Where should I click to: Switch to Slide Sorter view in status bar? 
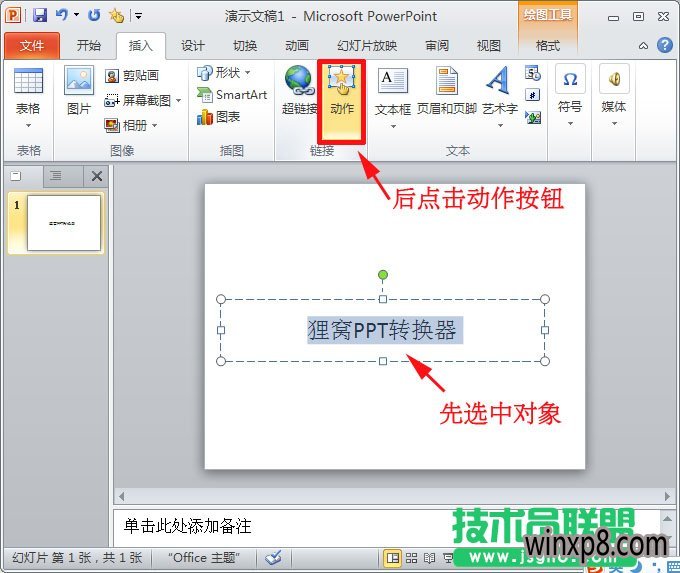(411, 558)
